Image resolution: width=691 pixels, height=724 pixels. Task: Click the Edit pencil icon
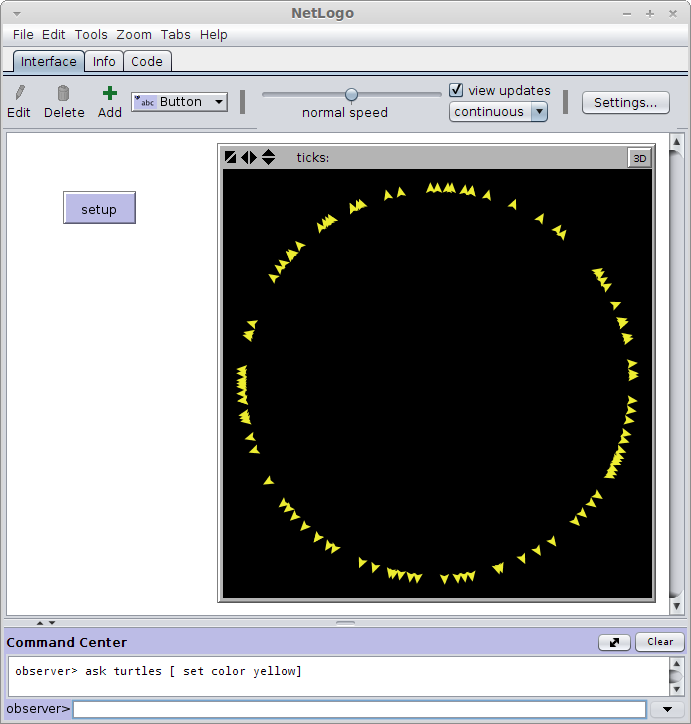19,93
